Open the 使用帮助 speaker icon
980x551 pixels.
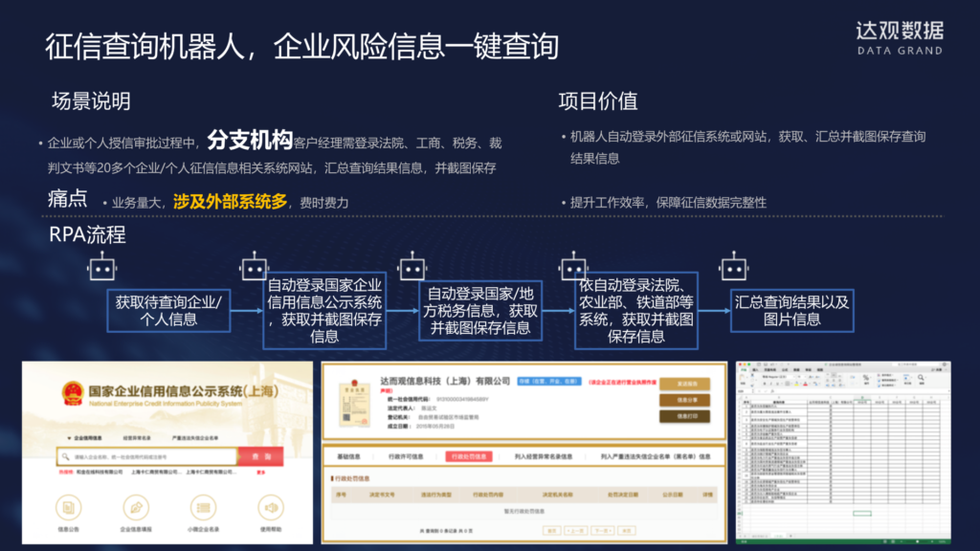pos(271,507)
